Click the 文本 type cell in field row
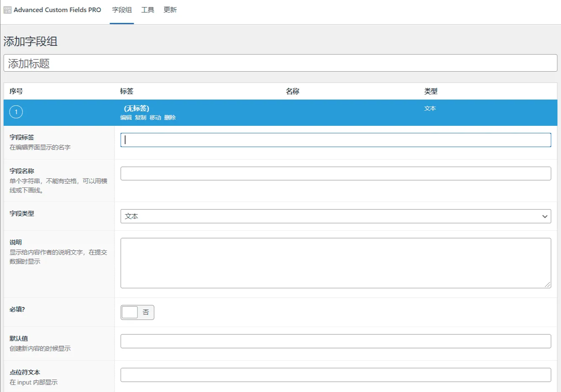 [x=430, y=108]
